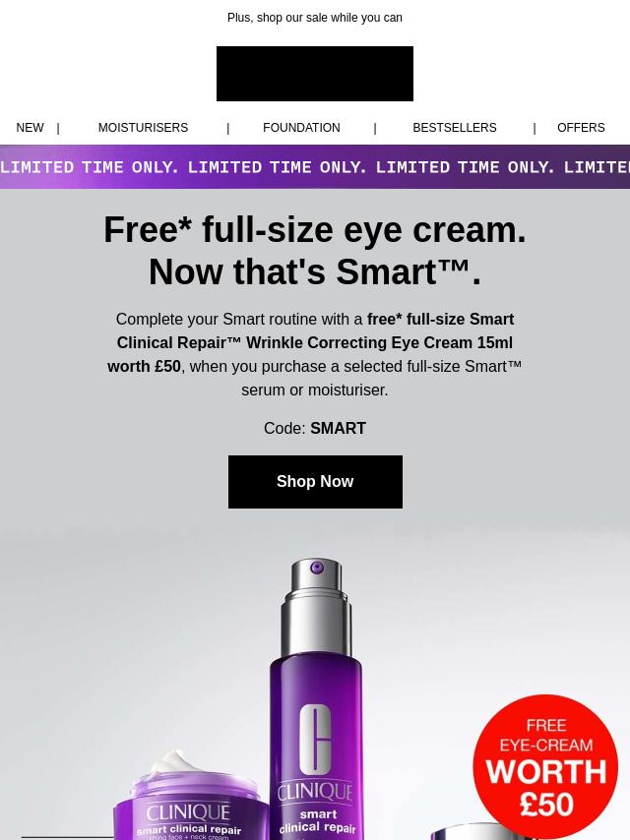Click the SMART promo code text

[x=338, y=429]
